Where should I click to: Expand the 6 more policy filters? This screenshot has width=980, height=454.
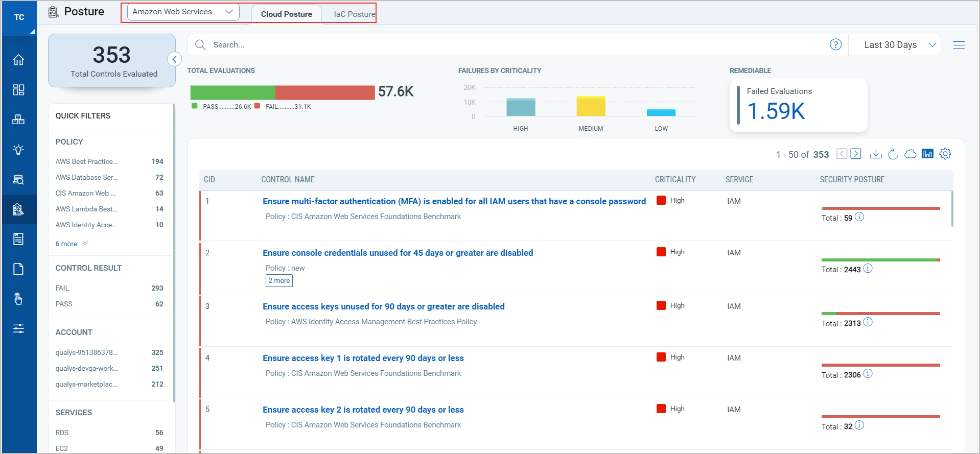(72, 244)
